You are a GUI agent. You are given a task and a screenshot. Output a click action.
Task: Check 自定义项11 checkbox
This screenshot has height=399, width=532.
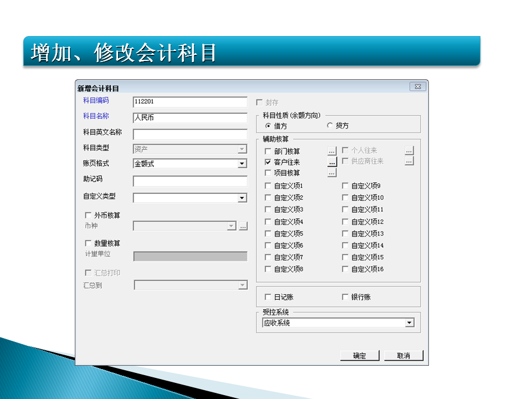click(x=345, y=209)
